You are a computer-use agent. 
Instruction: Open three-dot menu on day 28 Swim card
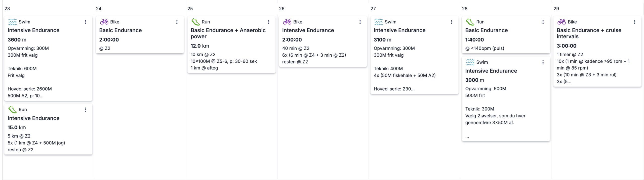coord(543,62)
